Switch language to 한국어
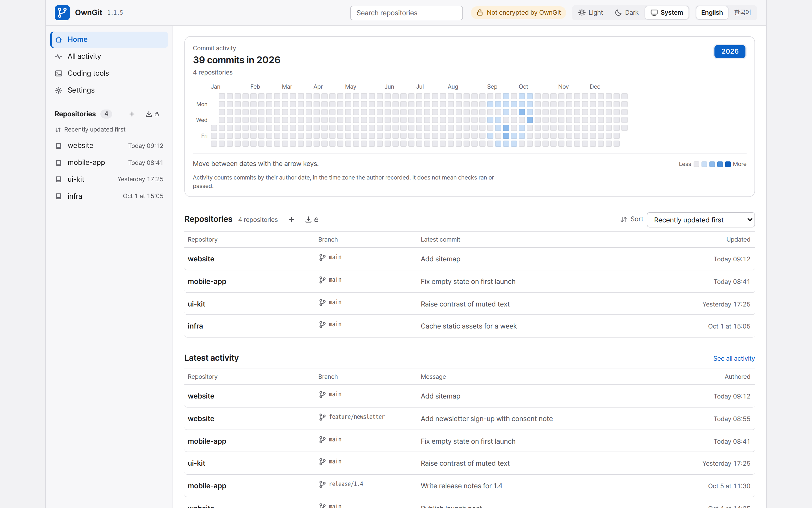Image resolution: width=812 pixels, height=508 pixels. (x=742, y=12)
